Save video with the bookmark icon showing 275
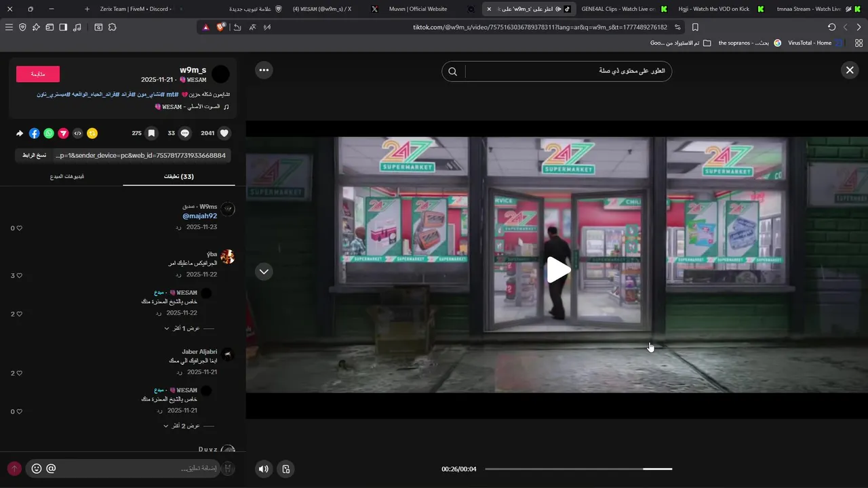868x488 pixels. point(152,134)
